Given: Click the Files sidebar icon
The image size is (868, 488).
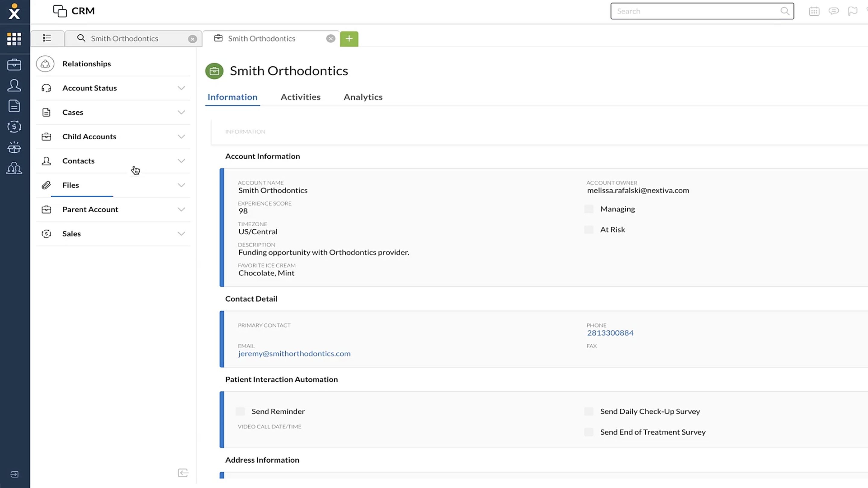Looking at the screenshot, I should pyautogui.click(x=46, y=185).
